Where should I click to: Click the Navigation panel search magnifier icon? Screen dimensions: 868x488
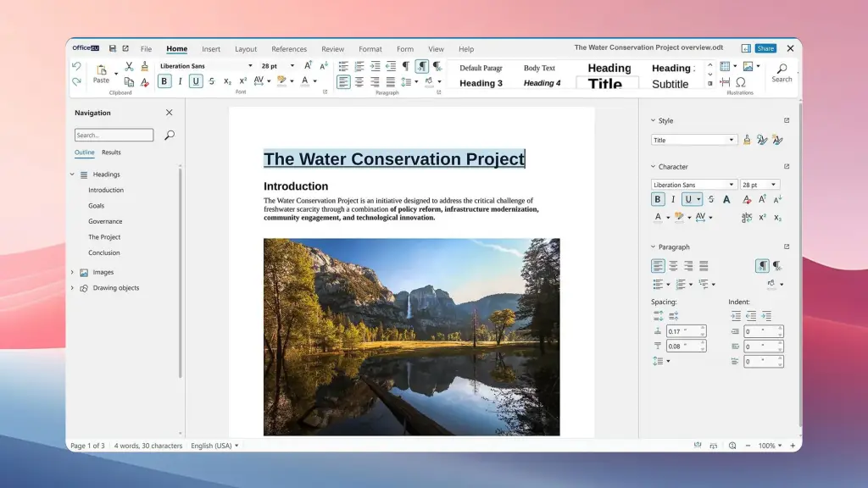170,135
